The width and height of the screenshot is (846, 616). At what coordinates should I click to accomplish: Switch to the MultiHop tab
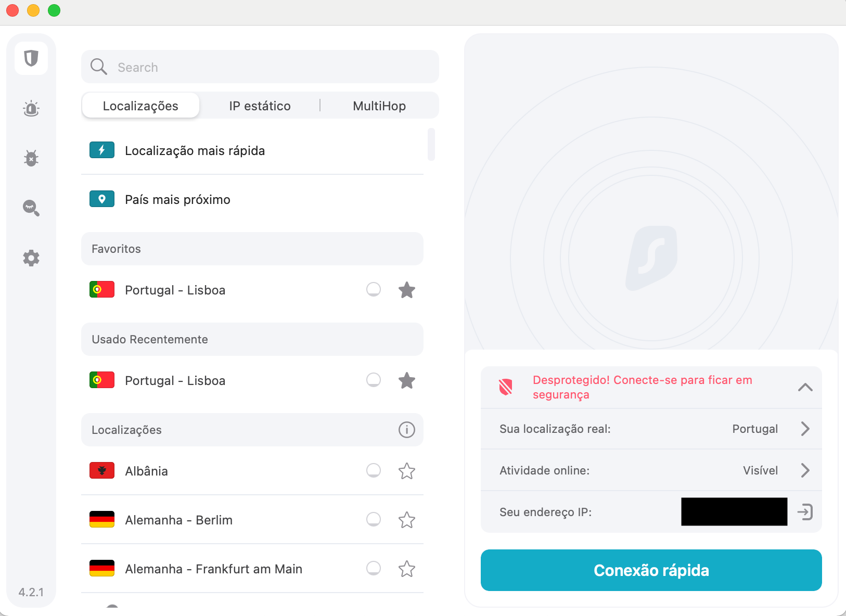pyautogui.click(x=379, y=106)
